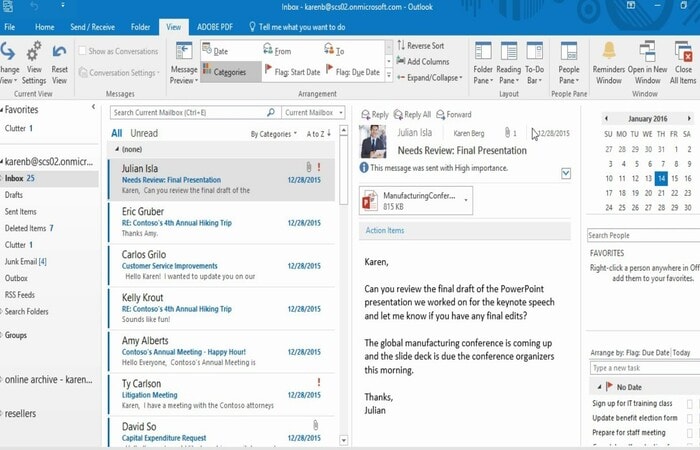Image resolution: width=700 pixels, height=450 pixels.
Task: Go to previous month in calendar
Action: (x=606, y=118)
